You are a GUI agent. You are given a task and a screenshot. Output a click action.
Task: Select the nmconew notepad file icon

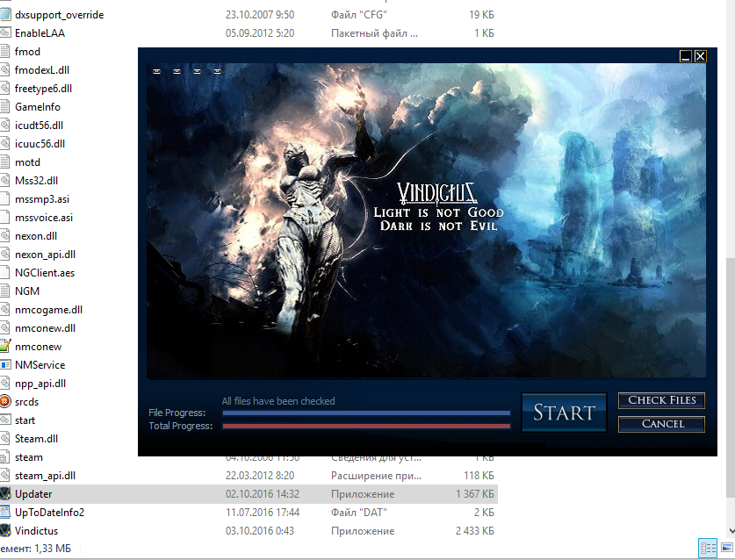pyautogui.click(x=5, y=347)
